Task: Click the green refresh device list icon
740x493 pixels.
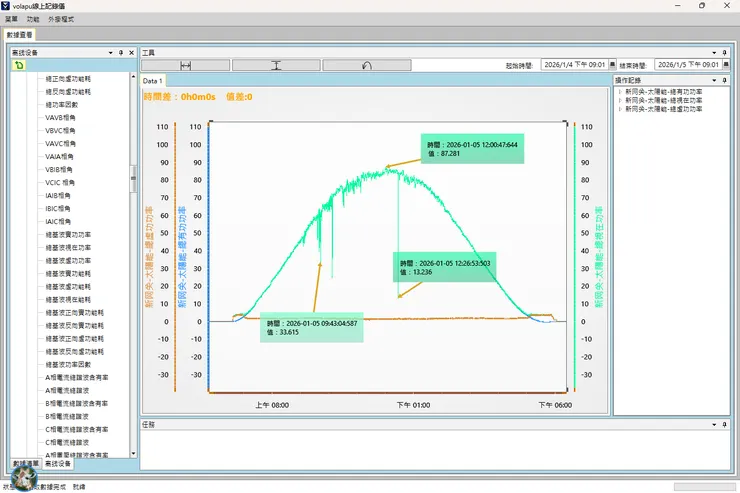Action: click(x=19, y=65)
